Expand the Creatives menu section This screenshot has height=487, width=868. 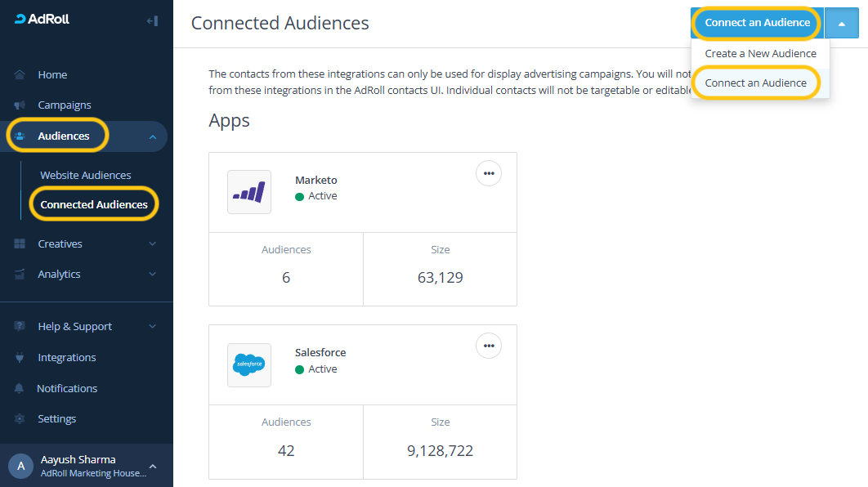[153, 243]
